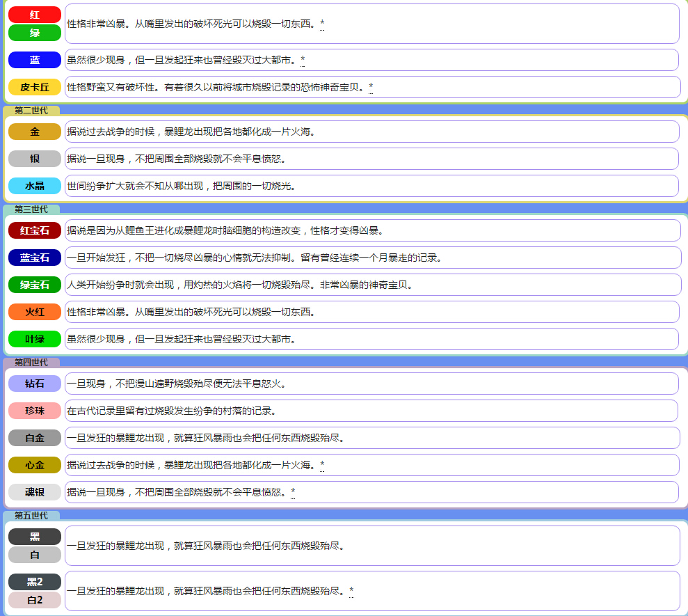Click the 红宝石 entry about 脑细胞 change
The height and width of the screenshot is (616, 688).
[x=225, y=230]
